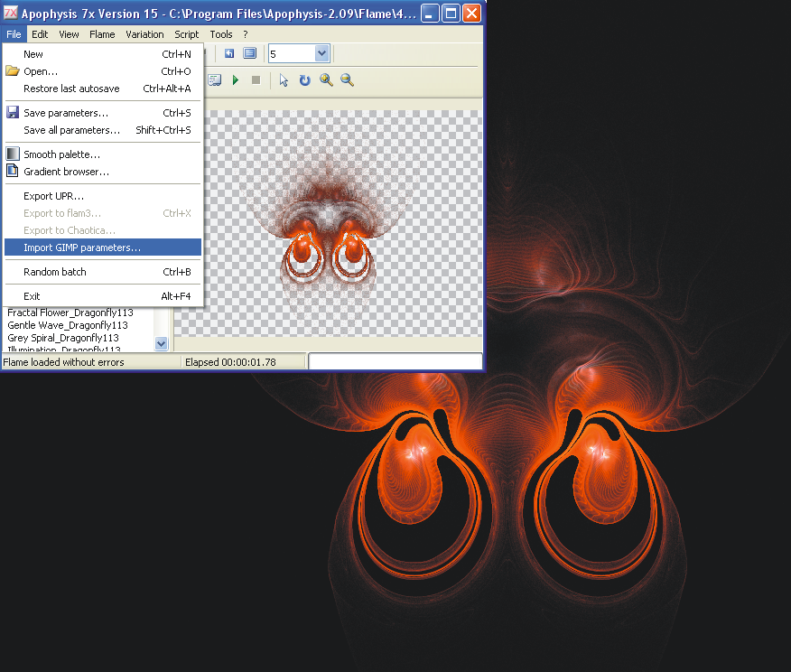Click the undo arrow toolbar icon
Viewport: 791px width, 672px height.
point(229,53)
